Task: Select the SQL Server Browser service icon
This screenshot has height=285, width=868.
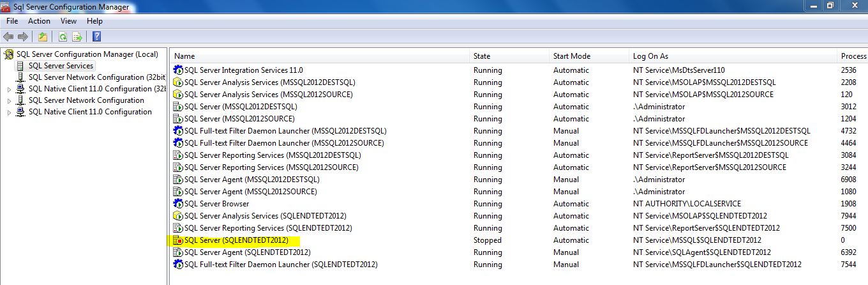Action: [178, 204]
